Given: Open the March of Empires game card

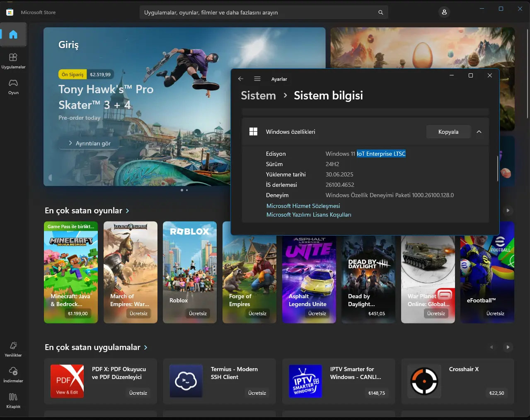Looking at the screenshot, I should 131,272.
